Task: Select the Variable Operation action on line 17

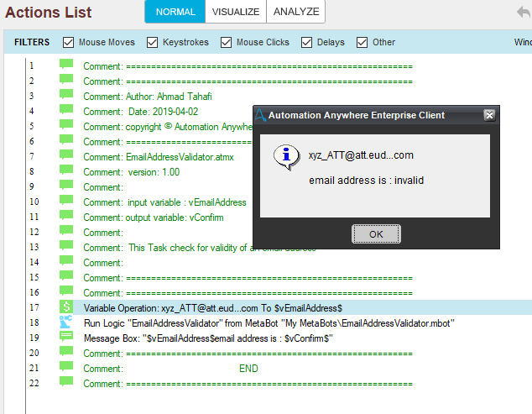Action: 213,308
